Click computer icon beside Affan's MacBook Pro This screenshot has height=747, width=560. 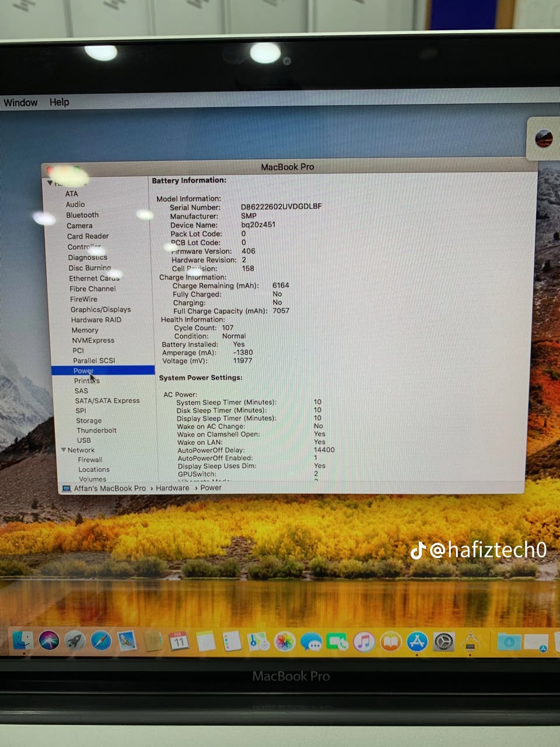[x=66, y=488]
